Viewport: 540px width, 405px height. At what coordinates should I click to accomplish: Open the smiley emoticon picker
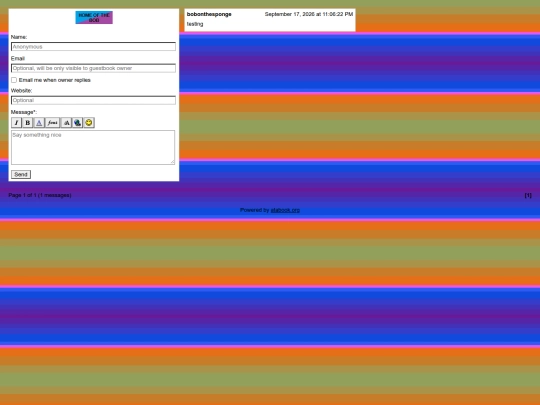pyautogui.click(x=89, y=123)
